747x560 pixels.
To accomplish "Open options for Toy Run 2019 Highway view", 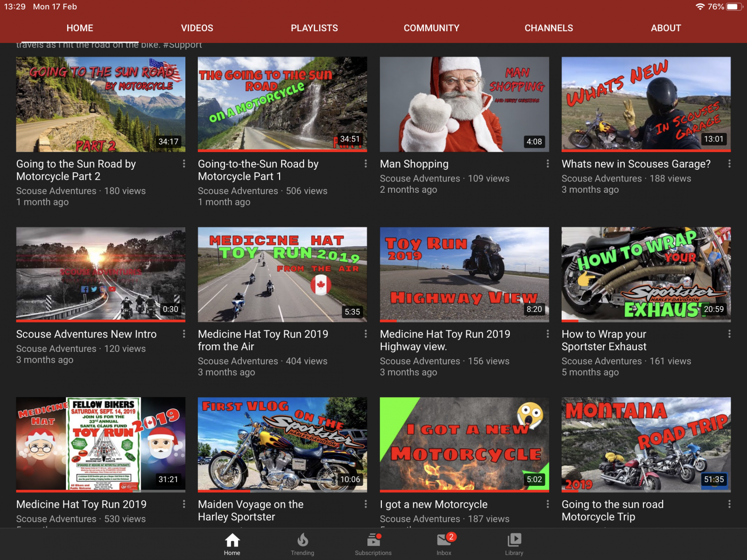I will tap(548, 334).
